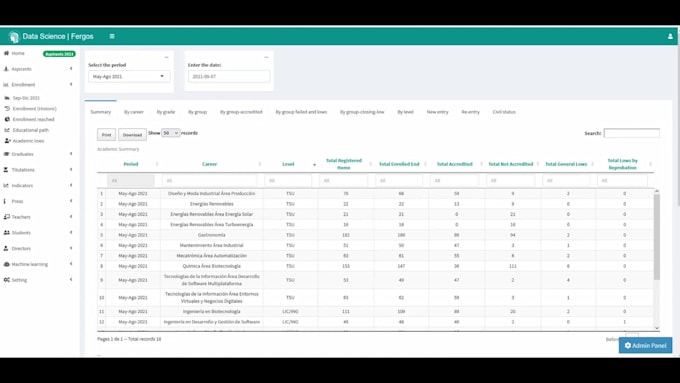This screenshot has width=680, height=383.
Task: Sort by Total Accredited column header
Action: pos(454,164)
